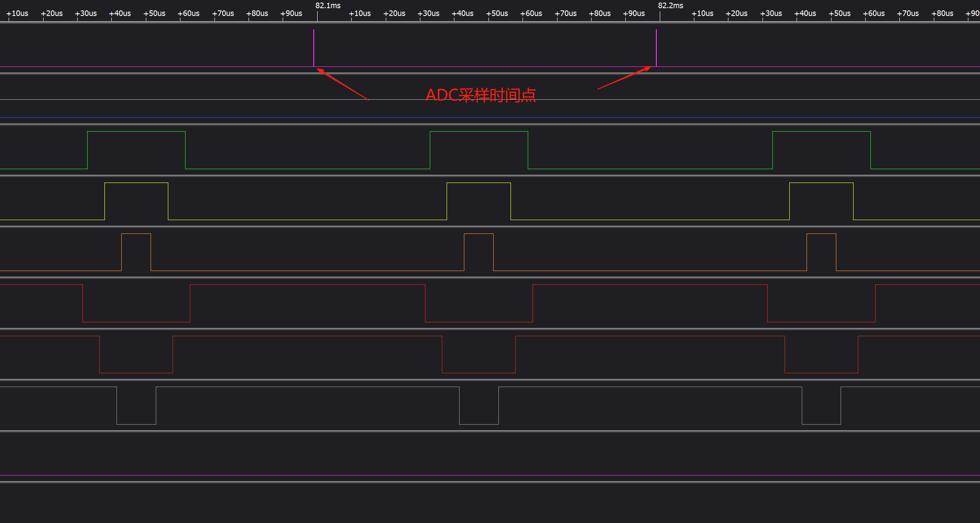
Task: Click the +50us tick between 82.1ms and 82.2ms
Action: 497,13
